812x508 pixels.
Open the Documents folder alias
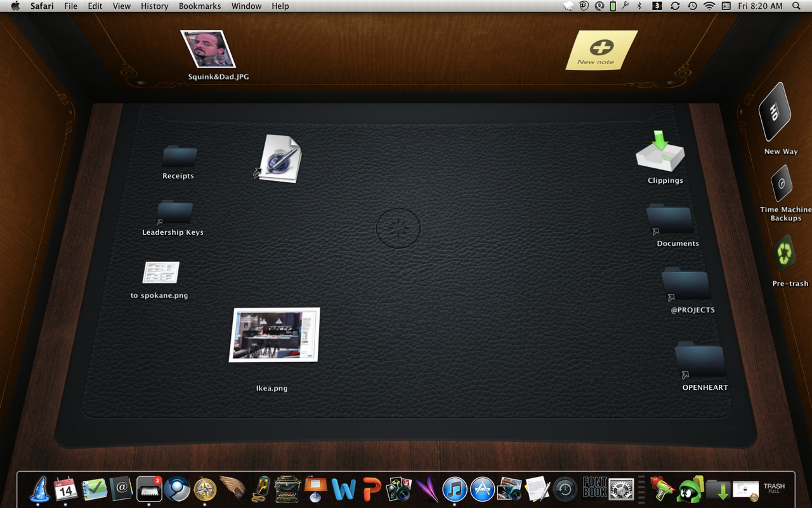(x=670, y=220)
